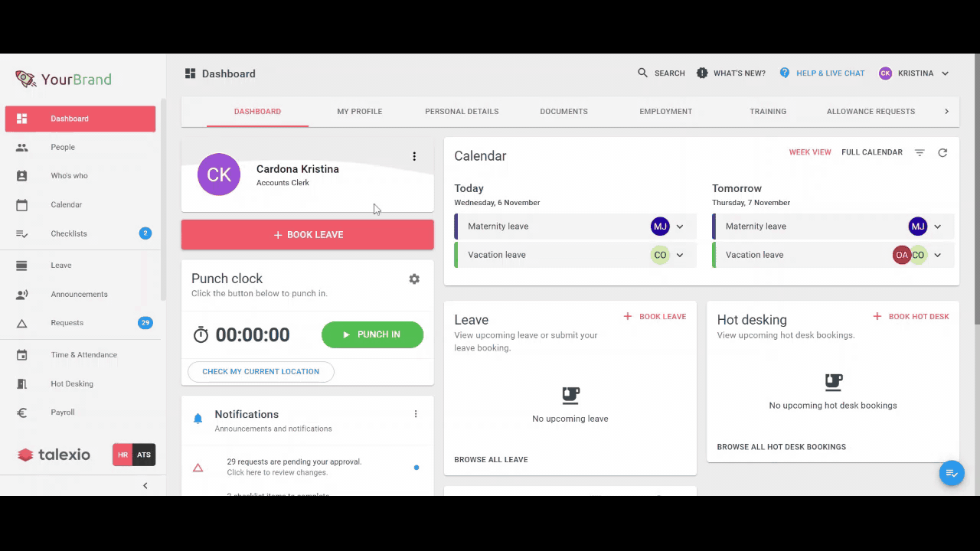This screenshot has width=980, height=551.
Task: Switch to the HR module toggle
Action: pyautogui.click(x=122, y=455)
